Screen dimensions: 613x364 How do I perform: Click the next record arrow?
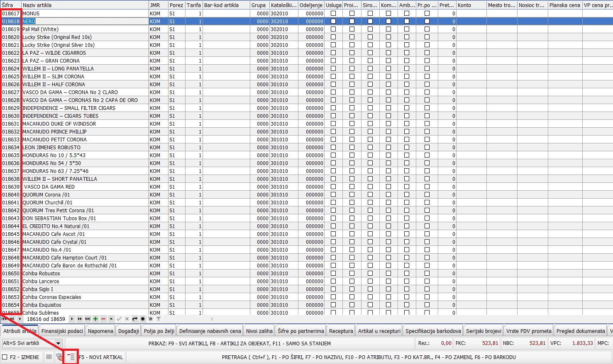(72, 319)
